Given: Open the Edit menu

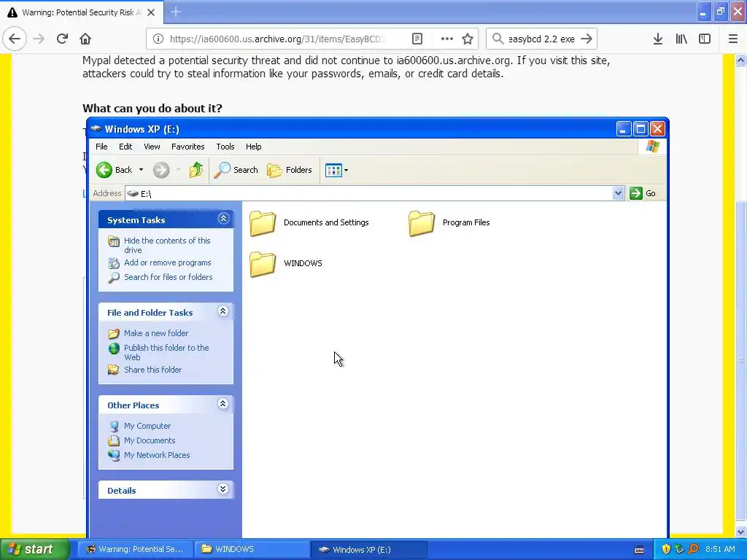Looking at the screenshot, I should click(x=125, y=147).
